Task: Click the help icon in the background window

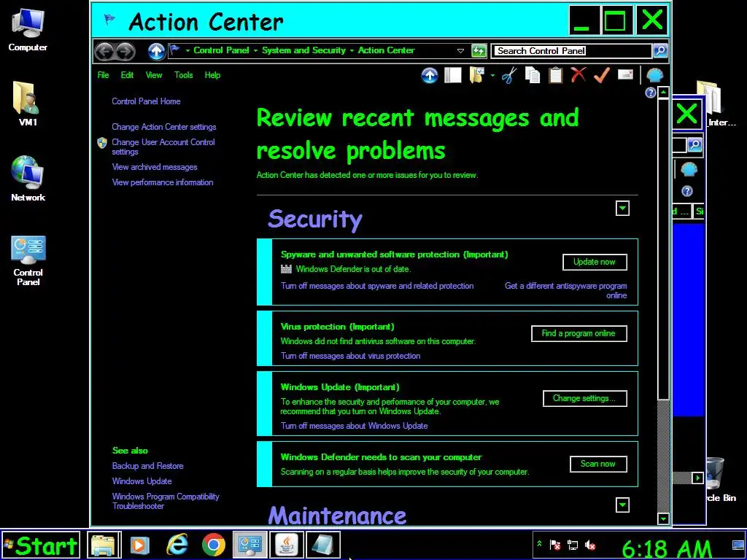Action: (x=687, y=192)
